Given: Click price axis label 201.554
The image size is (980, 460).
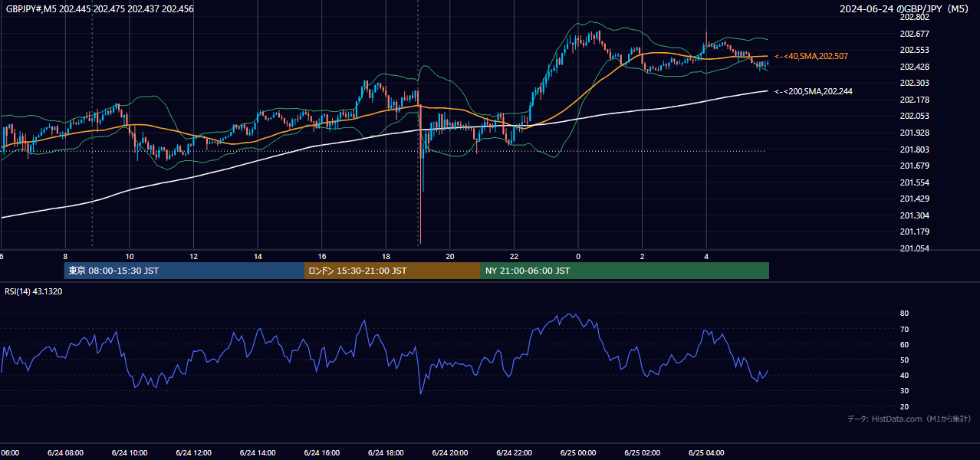Looking at the screenshot, I should pyautogui.click(x=914, y=182).
